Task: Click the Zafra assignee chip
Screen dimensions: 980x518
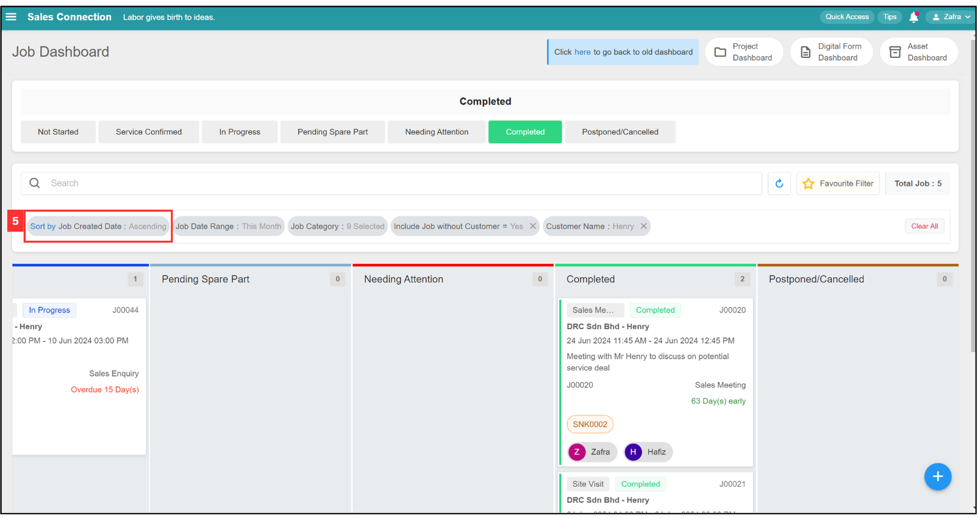Action: (592, 452)
